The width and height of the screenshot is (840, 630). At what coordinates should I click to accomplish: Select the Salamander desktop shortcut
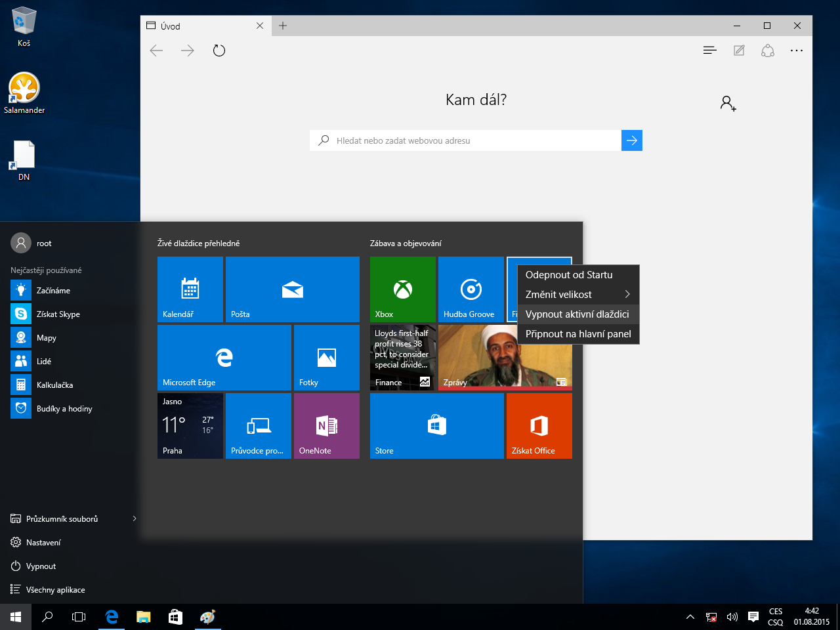click(24, 93)
